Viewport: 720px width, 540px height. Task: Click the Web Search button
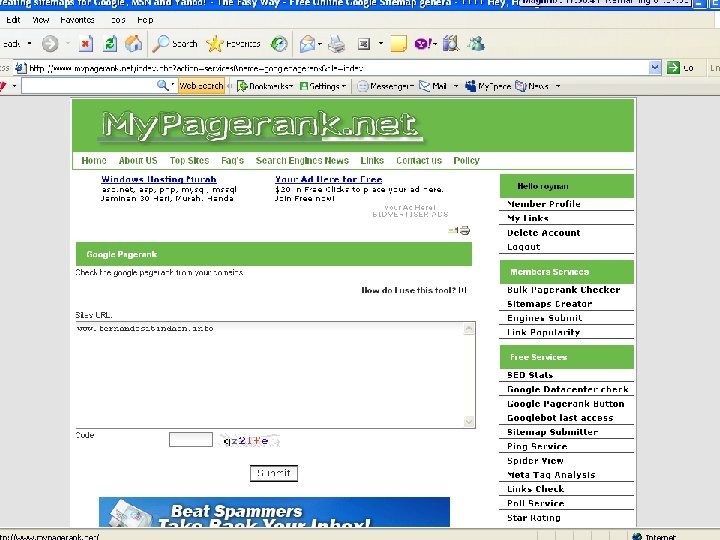coord(201,86)
